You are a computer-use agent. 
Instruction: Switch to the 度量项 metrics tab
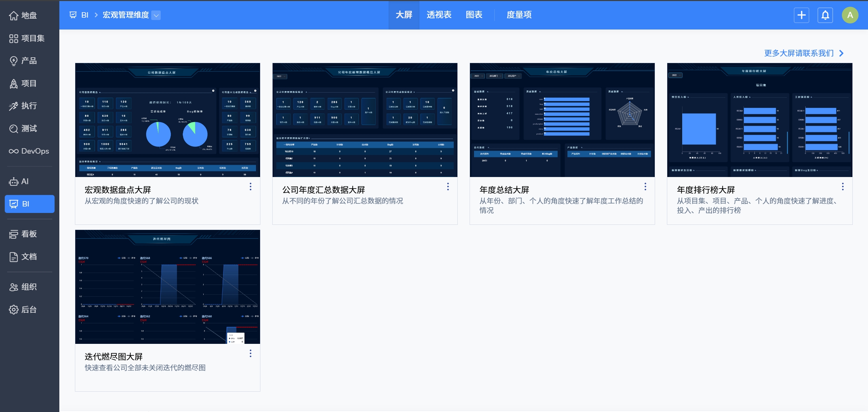click(519, 15)
